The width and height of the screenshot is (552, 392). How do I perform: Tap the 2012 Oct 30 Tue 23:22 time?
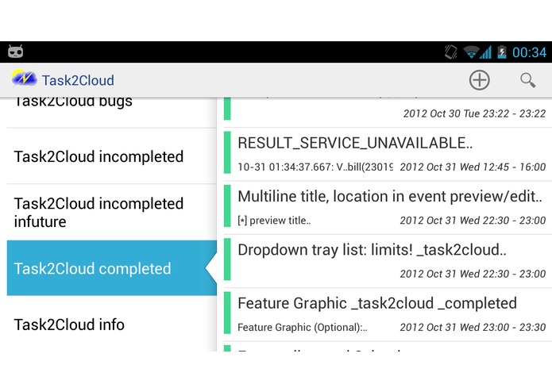(474, 113)
